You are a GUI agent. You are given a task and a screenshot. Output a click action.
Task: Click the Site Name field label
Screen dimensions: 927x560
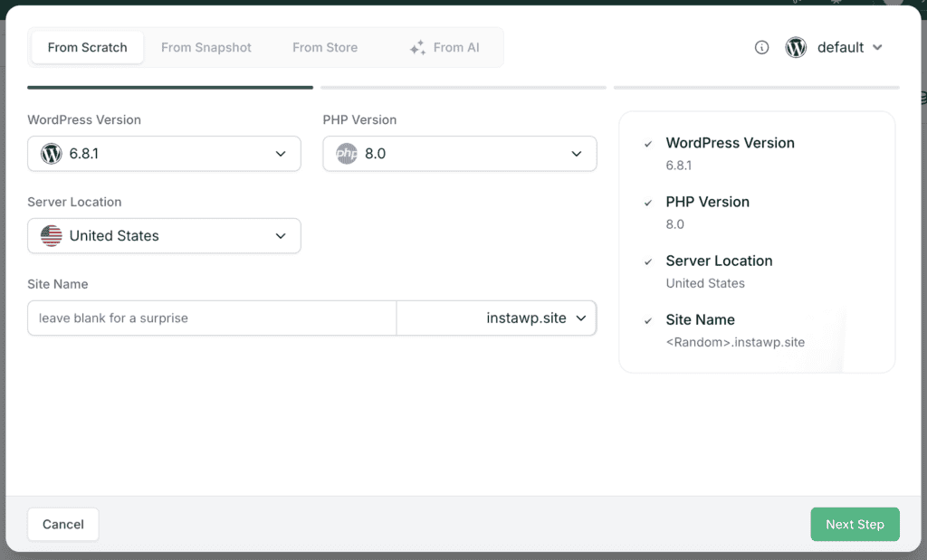[x=57, y=283]
